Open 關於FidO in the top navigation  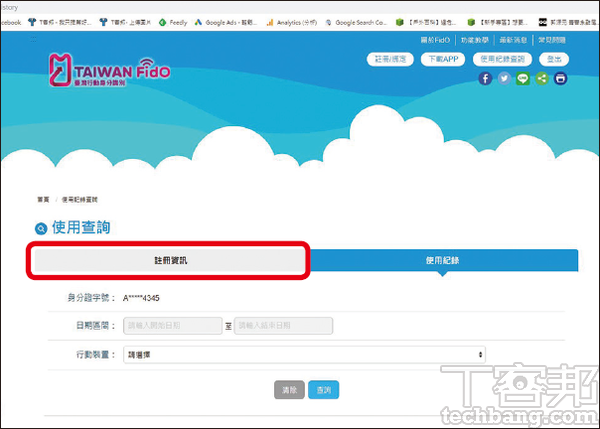coord(435,40)
